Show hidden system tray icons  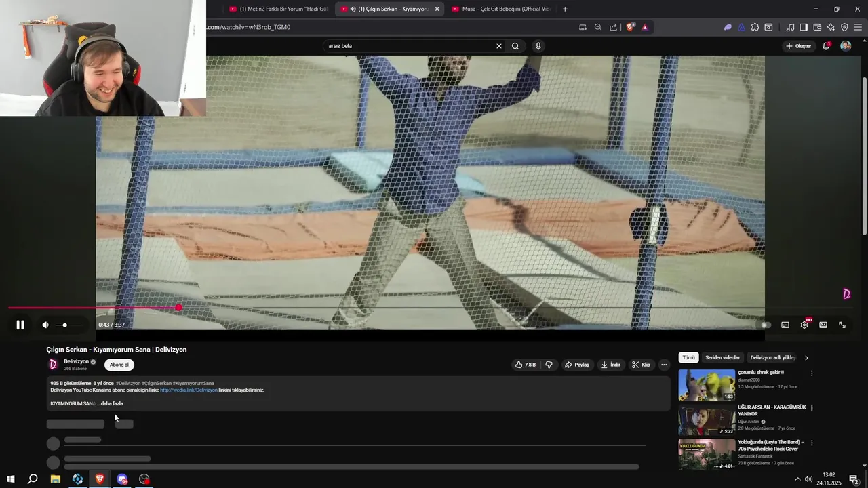tap(797, 479)
